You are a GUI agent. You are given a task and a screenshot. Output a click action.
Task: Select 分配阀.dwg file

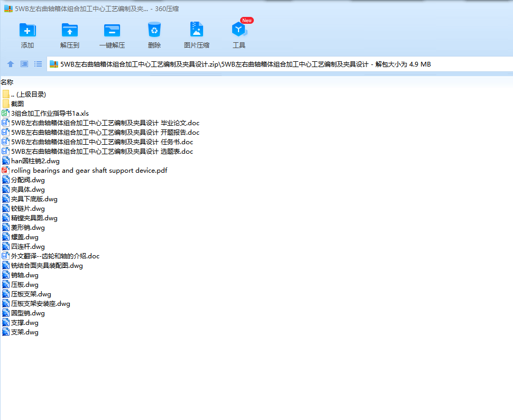23,180
